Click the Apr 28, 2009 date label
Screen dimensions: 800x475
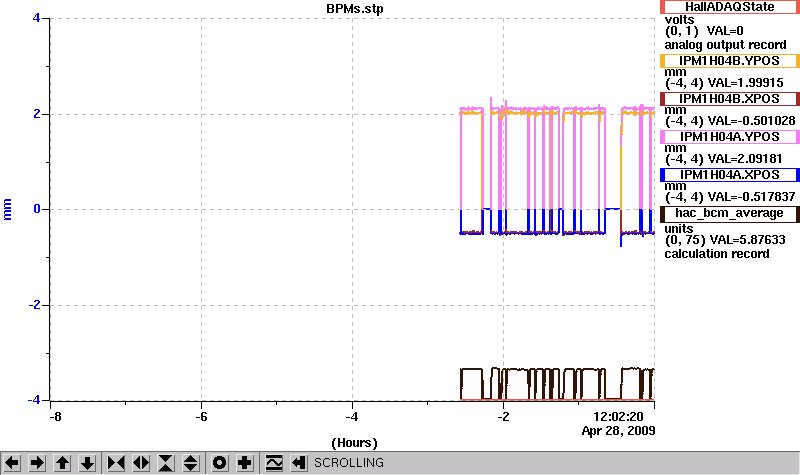point(618,431)
